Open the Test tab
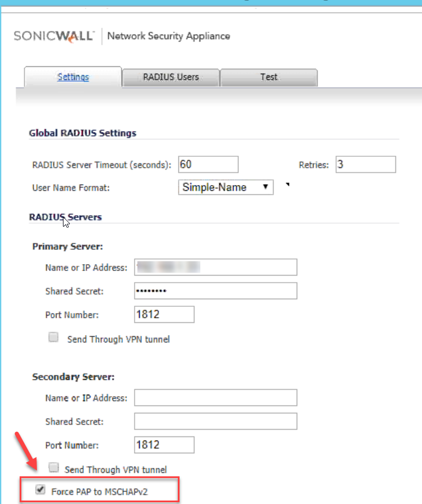Screen dimensions: 422x504 [268, 77]
